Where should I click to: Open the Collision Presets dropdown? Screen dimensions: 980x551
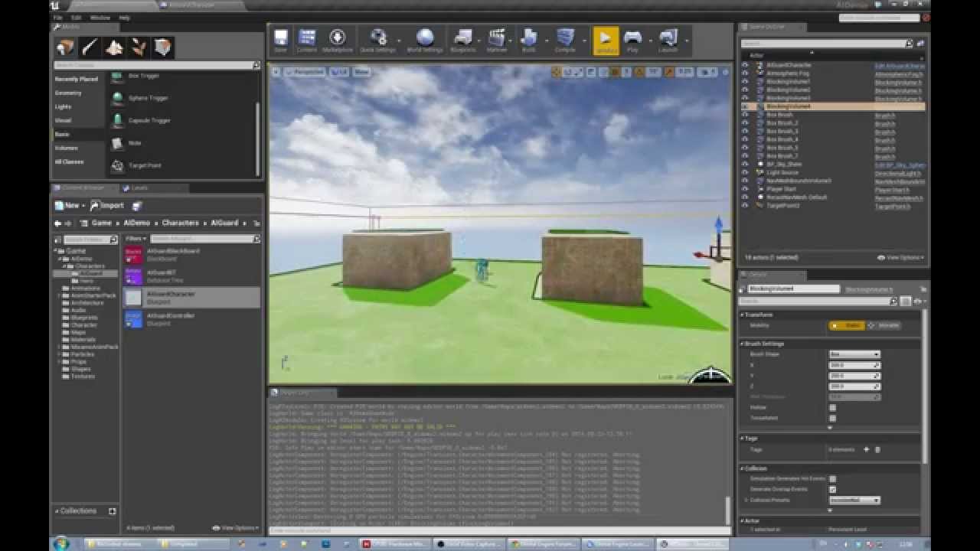[x=854, y=500]
